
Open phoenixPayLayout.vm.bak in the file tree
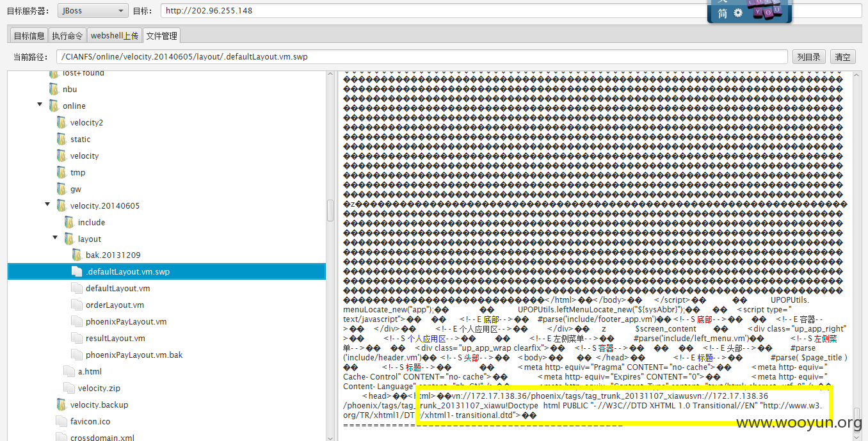(x=134, y=355)
